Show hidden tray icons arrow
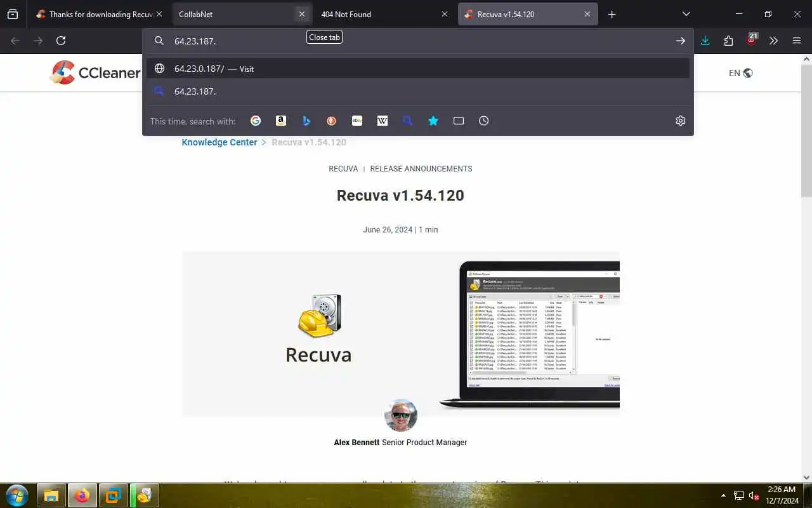The height and width of the screenshot is (508, 812). 724,495
